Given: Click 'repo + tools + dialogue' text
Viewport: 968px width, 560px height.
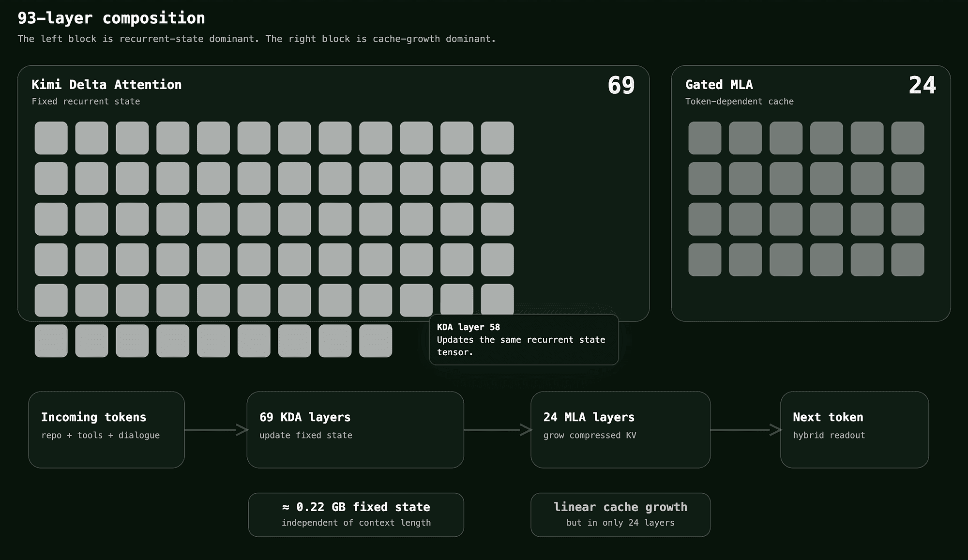Looking at the screenshot, I should point(101,435).
